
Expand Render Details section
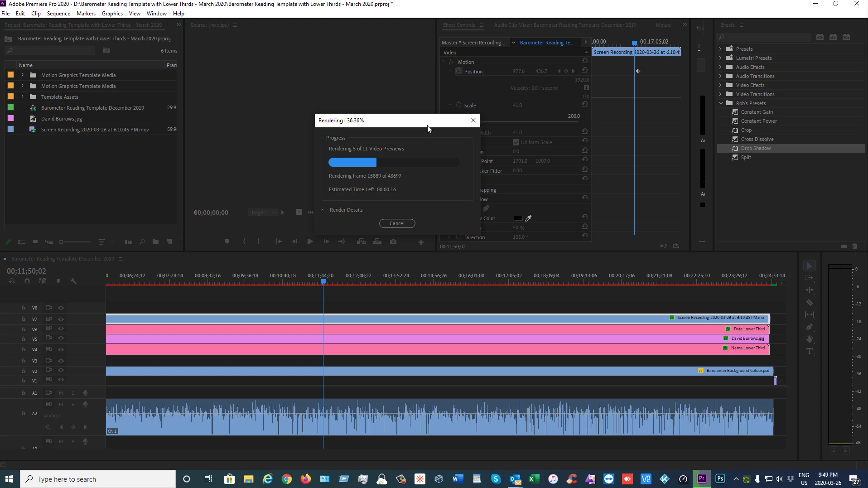click(322, 210)
